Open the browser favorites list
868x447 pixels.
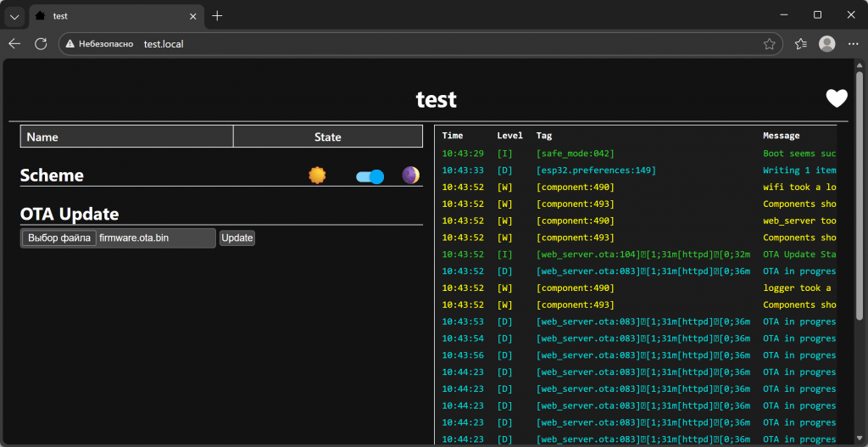[801, 44]
